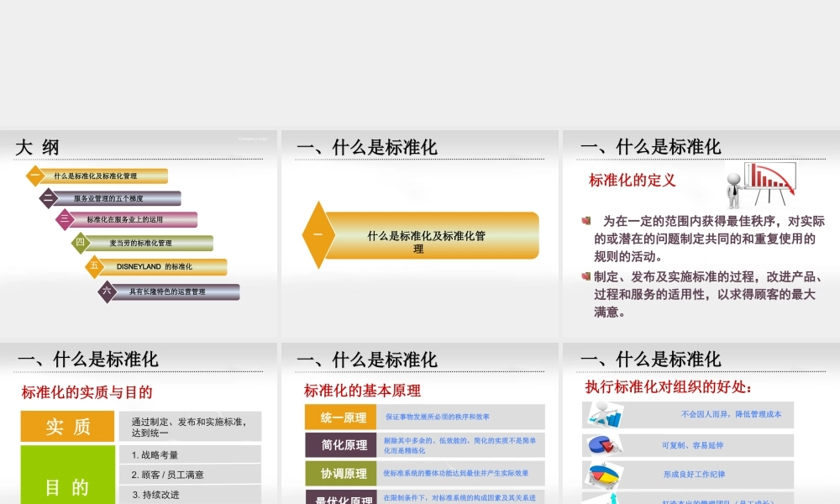Click the bar chart figure icon beside 降低管理成本
This screenshot has height=504, width=840.
coord(606,414)
